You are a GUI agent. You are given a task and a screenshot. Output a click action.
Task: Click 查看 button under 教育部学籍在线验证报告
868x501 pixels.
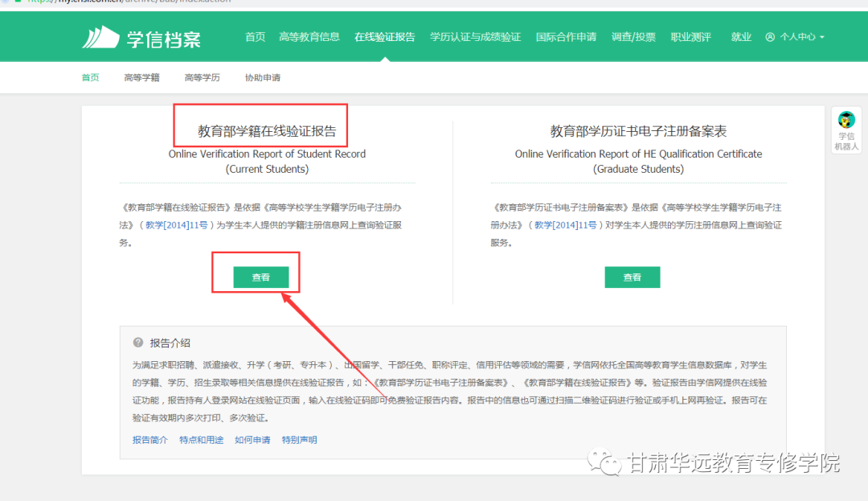click(x=261, y=277)
